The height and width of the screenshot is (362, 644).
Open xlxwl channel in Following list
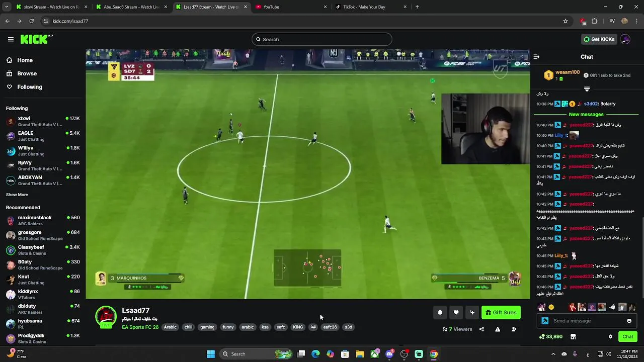coord(43,121)
